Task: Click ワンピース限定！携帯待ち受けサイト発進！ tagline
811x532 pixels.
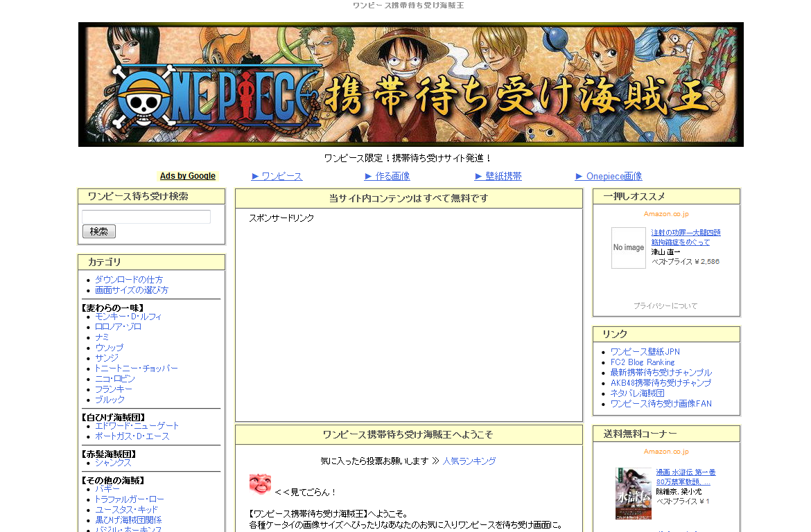Action: point(408,158)
